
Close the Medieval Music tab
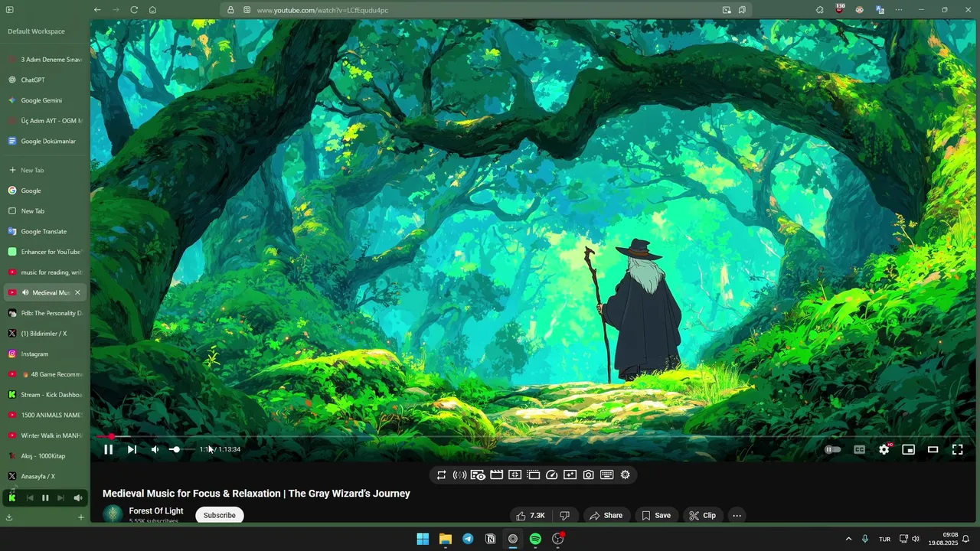click(x=77, y=292)
